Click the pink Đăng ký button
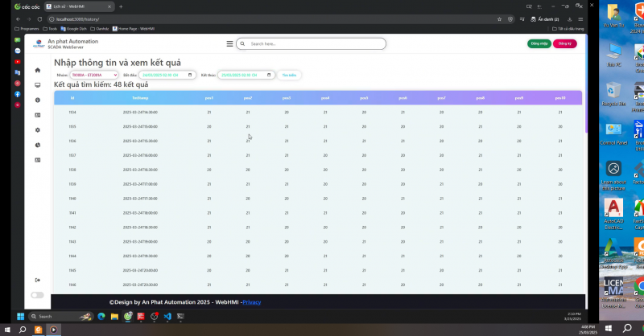Viewport: 644px width, 336px height. (x=565, y=43)
